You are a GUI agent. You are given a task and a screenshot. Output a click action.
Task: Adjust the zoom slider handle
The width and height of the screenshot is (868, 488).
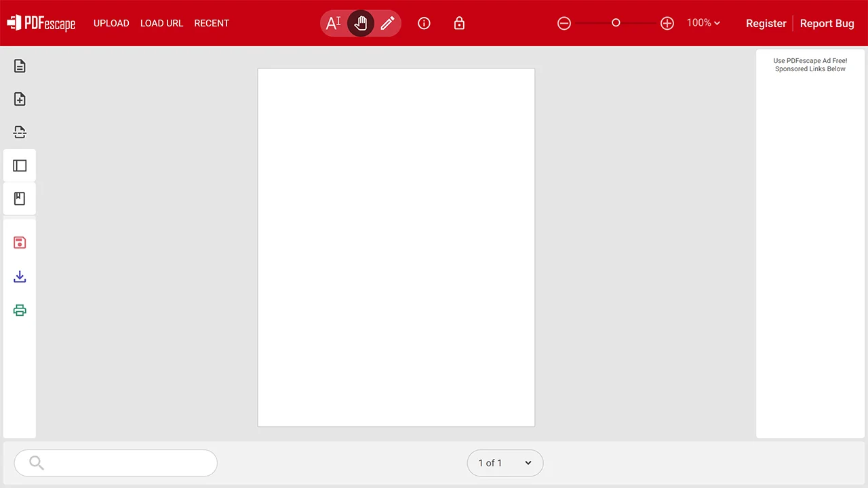616,23
